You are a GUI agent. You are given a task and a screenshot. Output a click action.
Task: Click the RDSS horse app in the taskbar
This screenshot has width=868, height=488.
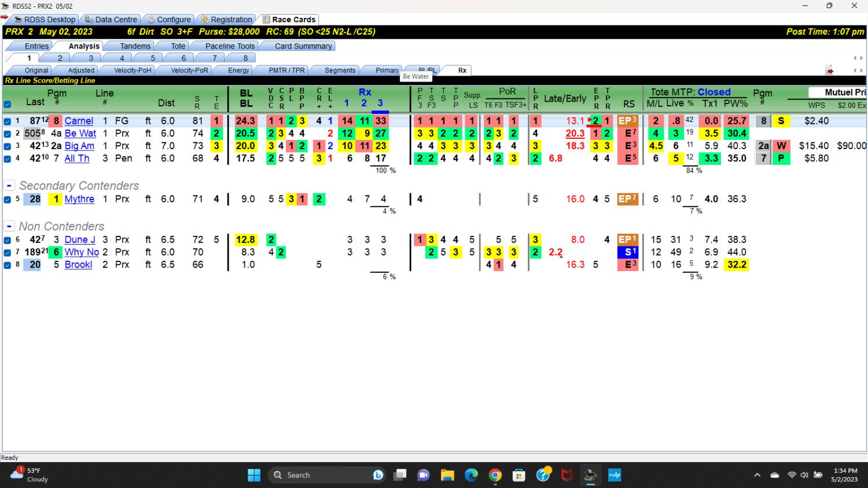tap(590, 475)
